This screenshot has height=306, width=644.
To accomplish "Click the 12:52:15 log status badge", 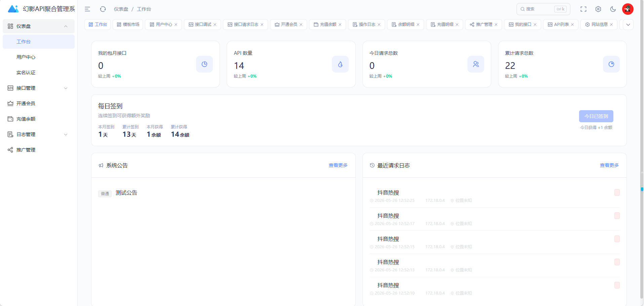I will pos(617,239).
